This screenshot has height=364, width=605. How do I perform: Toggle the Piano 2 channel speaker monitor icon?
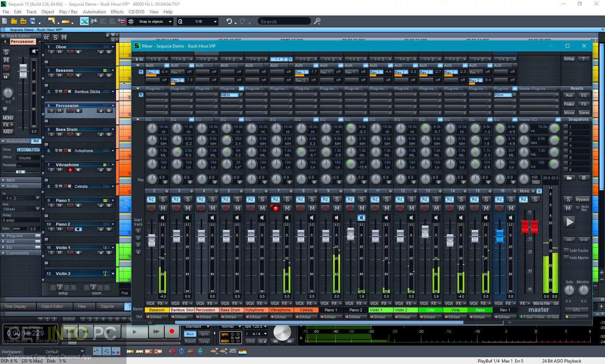361,218
